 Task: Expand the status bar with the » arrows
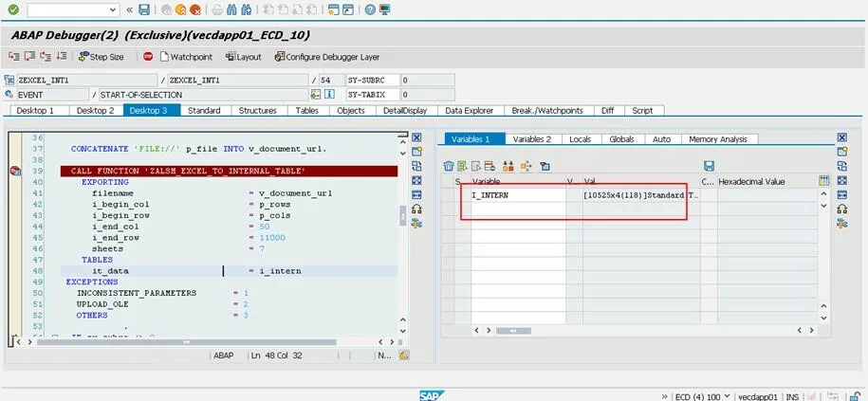click(x=664, y=396)
